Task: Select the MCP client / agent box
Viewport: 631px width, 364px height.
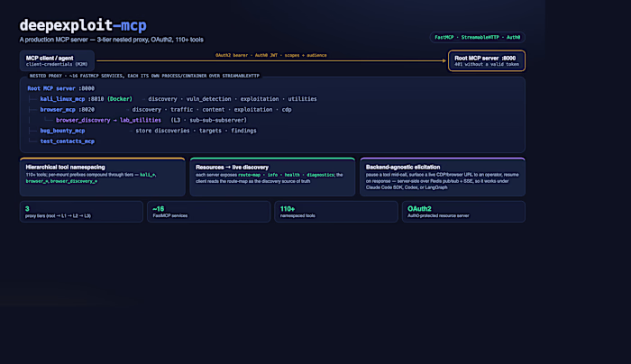Action: 57,60
